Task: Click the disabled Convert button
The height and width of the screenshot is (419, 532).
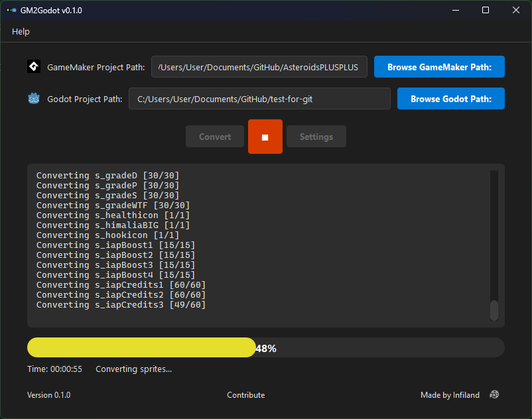Action: click(x=215, y=137)
